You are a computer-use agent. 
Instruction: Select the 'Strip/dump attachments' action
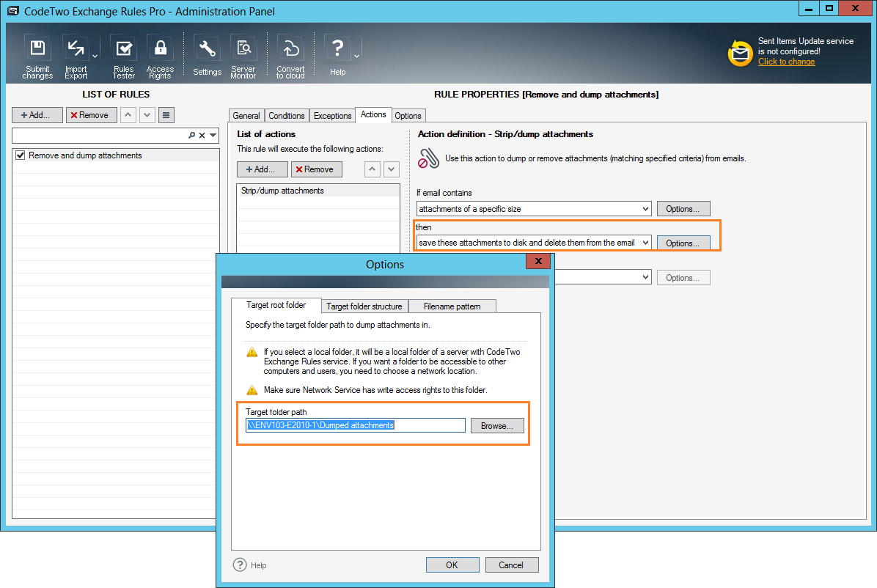tap(318, 191)
